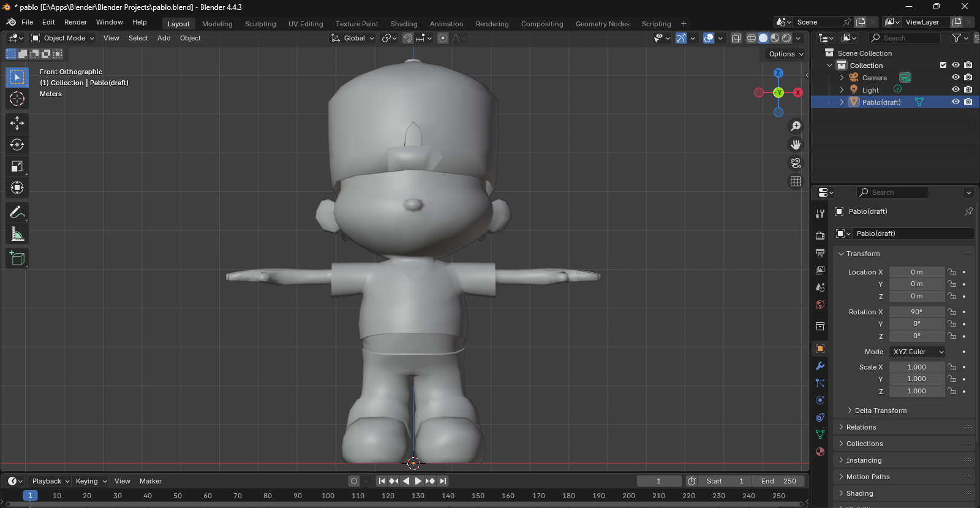Disable Pablo(draft) in renders
This screenshot has height=508, width=980.
[968, 102]
